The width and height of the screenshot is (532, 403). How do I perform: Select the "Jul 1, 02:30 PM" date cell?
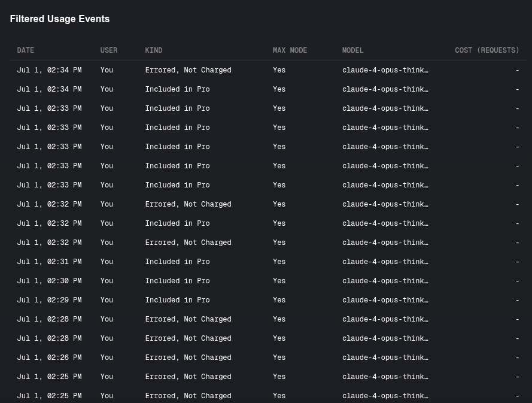[x=49, y=281]
